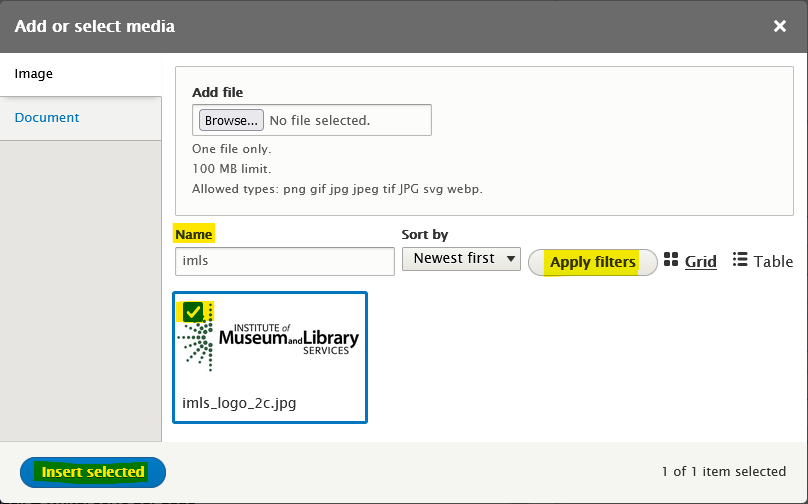Click the Grid view text link
This screenshot has height=504, width=808.
(x=700, y=262)
